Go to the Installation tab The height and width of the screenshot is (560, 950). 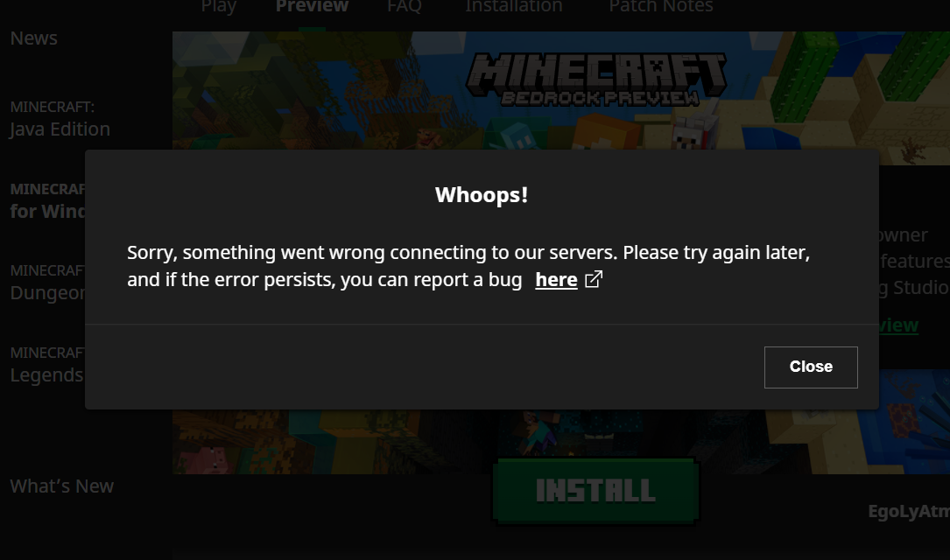[x=514, y=7]
